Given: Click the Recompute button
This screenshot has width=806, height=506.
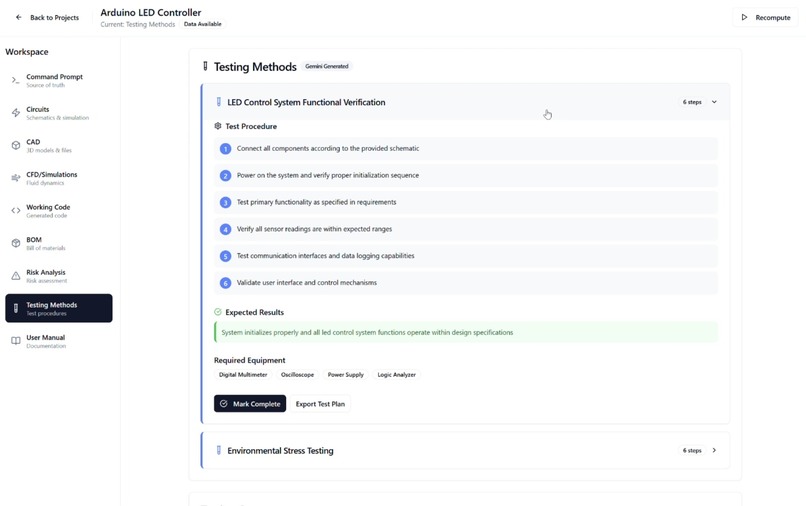Looking at the screenshot, I should pyautogui.click(x=765, y=17).
